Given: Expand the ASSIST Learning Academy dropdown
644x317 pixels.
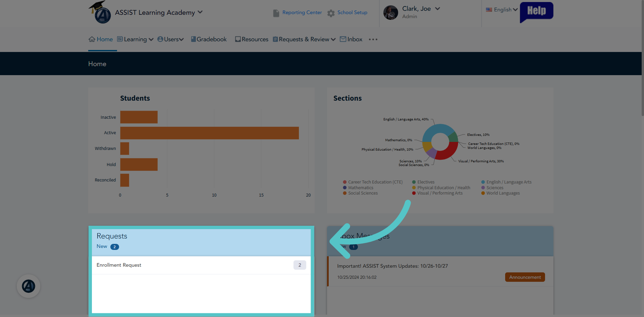Looking at the screenshot, I should (200, 12).
